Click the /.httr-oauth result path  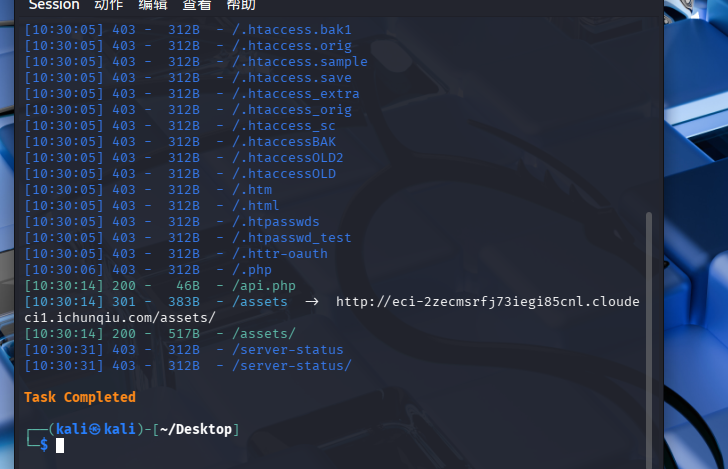[x=279, y=253]
